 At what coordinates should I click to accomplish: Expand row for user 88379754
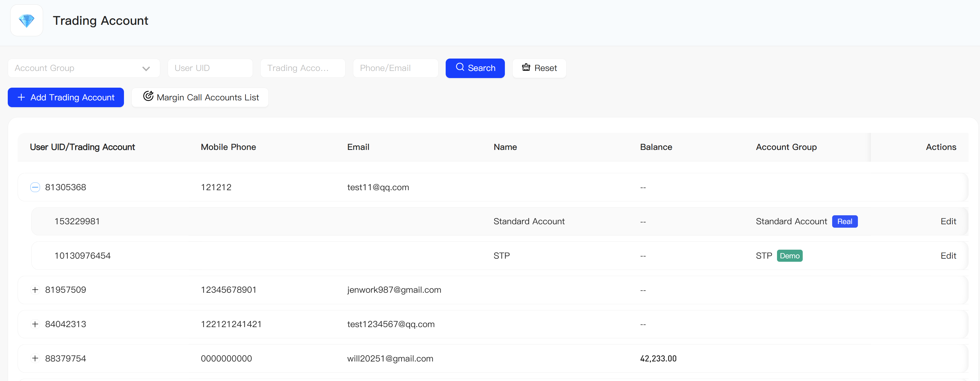[35, 358]
